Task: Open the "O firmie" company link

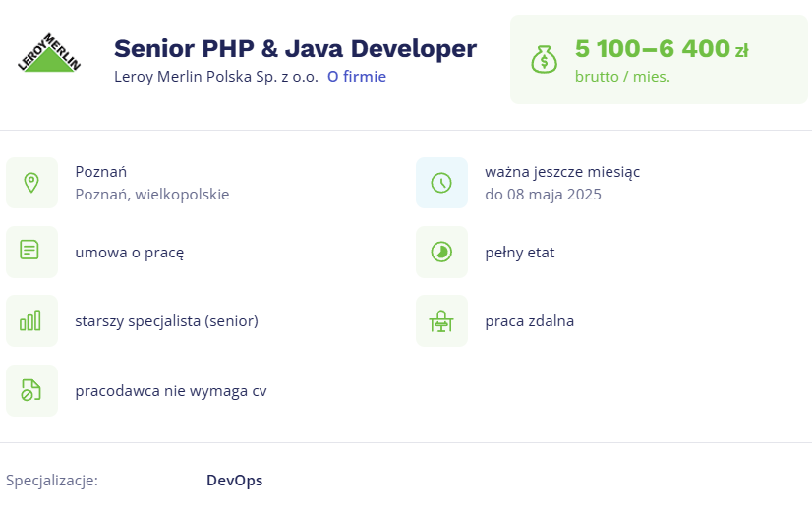Action: pyautogui.click(x=356, y=77)
